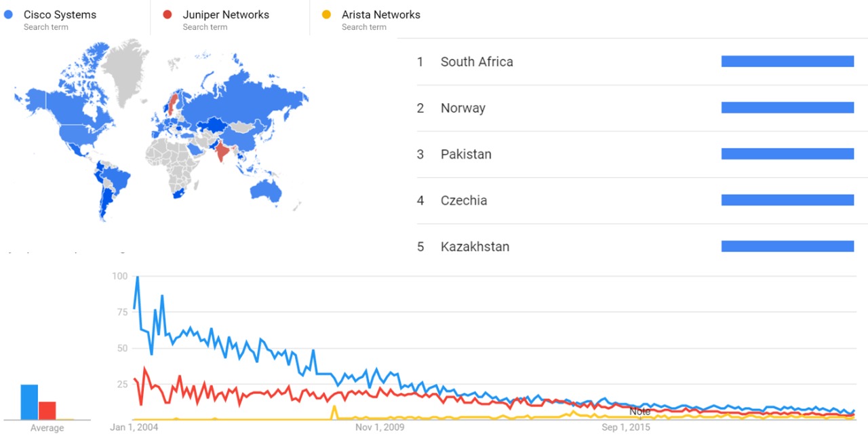The width and height of the screenshot is (868, 445).
Task: Open Norway in the region ranking
Action: [x=462, y=108]
